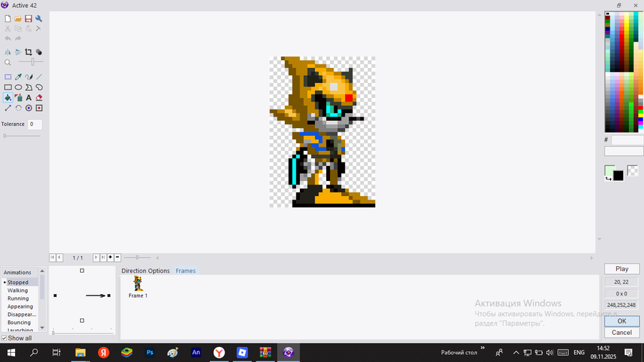Pick the Color picker eyedropper tool
644x362 pixels.
[x=18, y=77]
